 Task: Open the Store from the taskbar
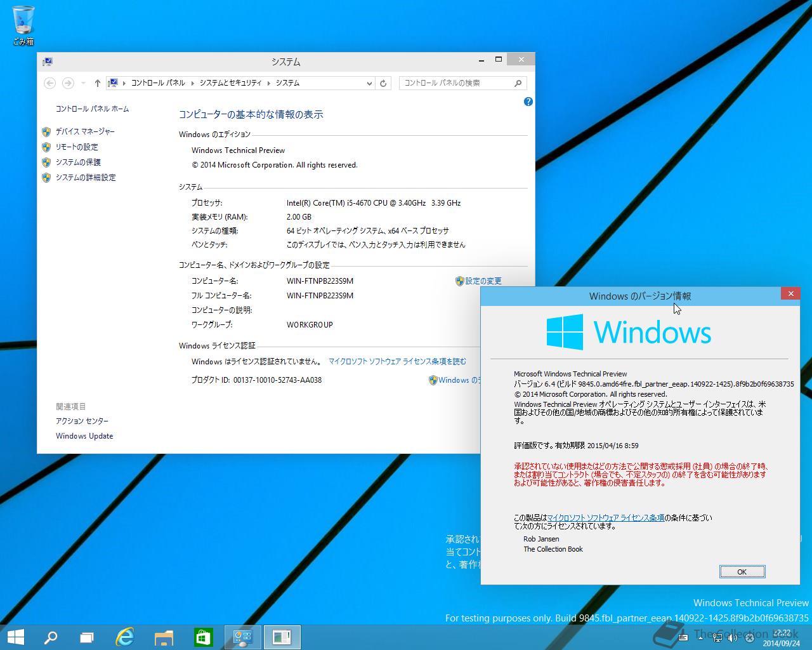pyautogui.click(x=203, y=637)
